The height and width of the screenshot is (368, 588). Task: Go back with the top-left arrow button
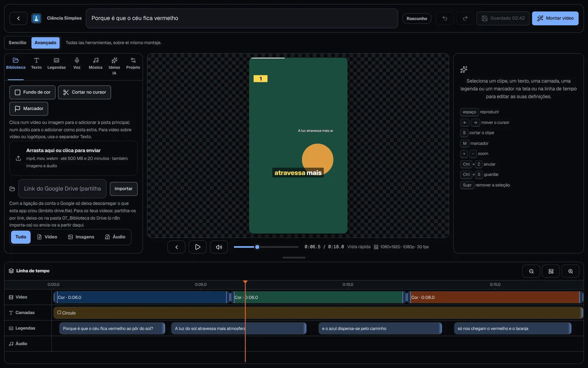(x=18, y=18)
